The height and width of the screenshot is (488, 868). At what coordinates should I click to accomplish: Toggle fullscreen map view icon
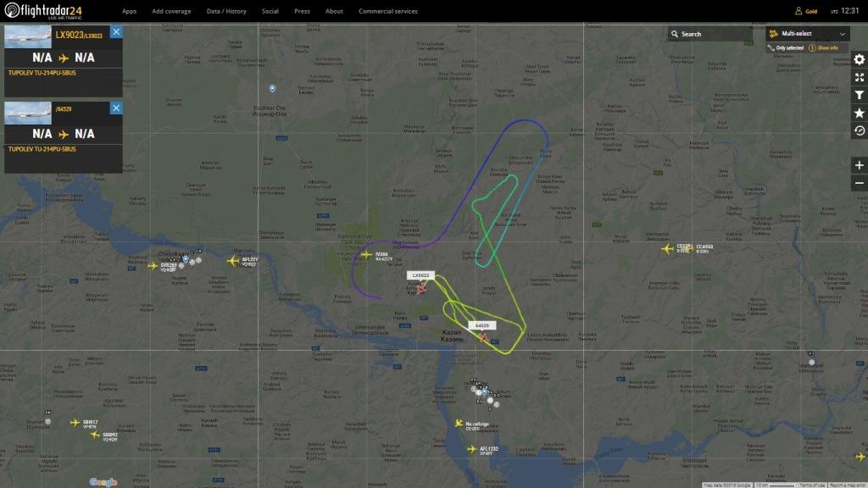860,77
